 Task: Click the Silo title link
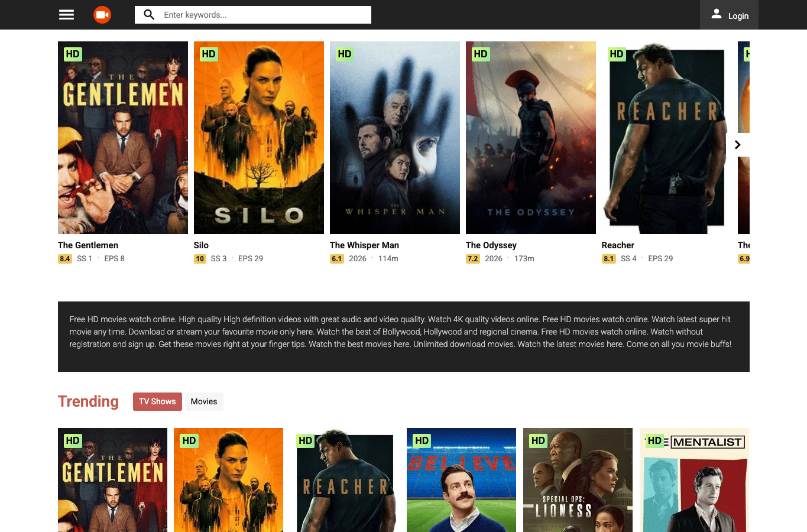pos(201,245)
